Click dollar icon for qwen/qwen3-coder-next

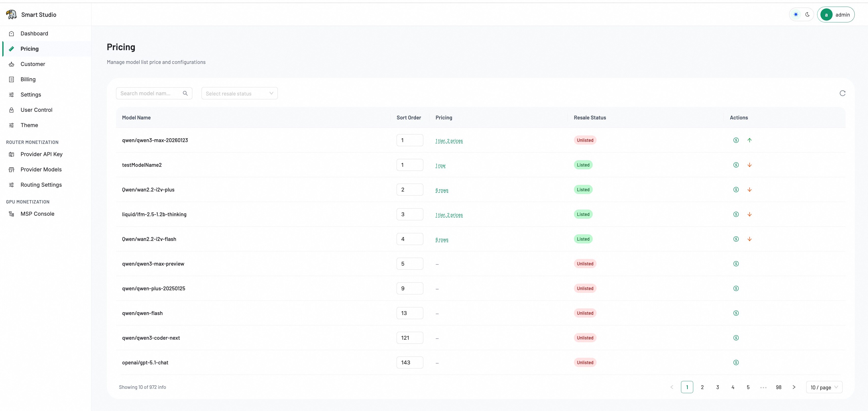point(736,338)
